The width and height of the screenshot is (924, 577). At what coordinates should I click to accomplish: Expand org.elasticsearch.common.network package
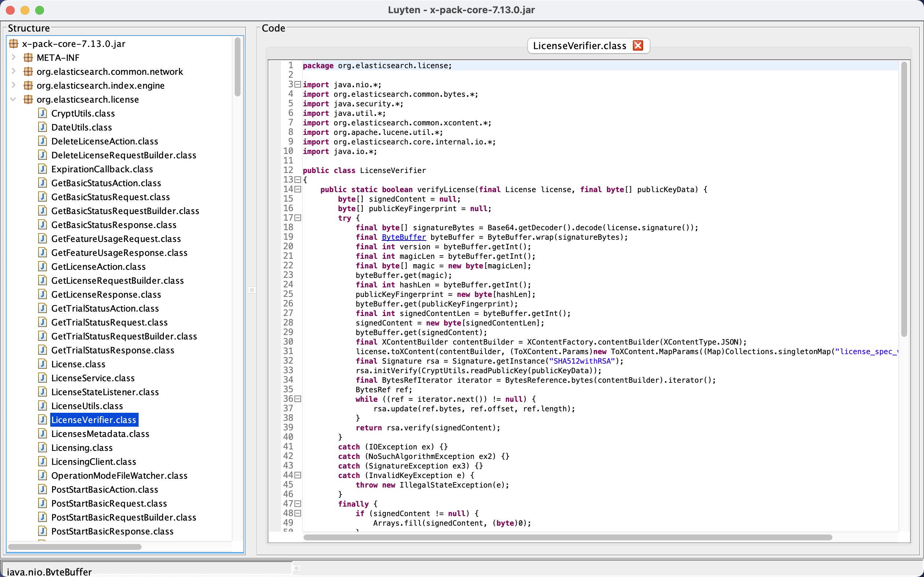14,71
